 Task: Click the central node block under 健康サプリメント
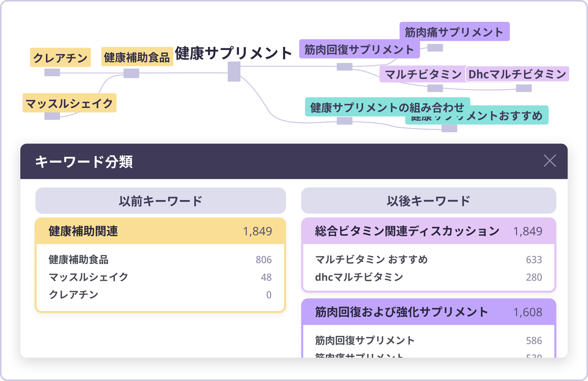(234, 72)
